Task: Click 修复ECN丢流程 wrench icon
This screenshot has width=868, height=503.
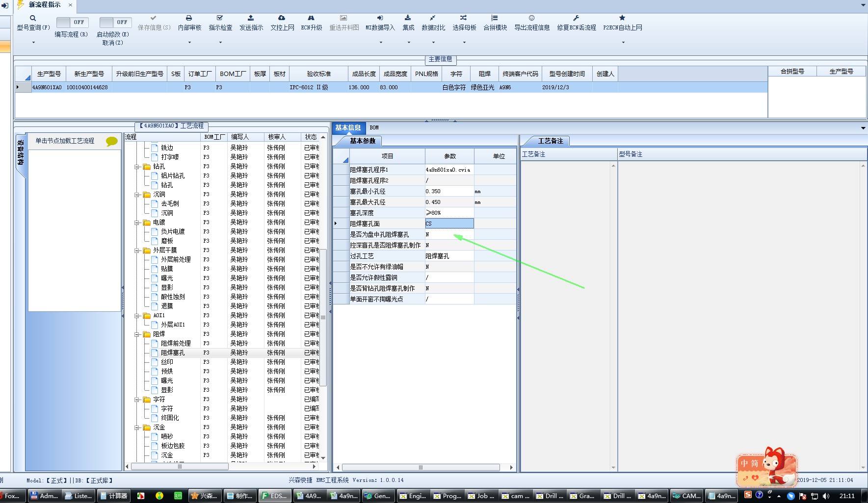Action: [576, 18]
